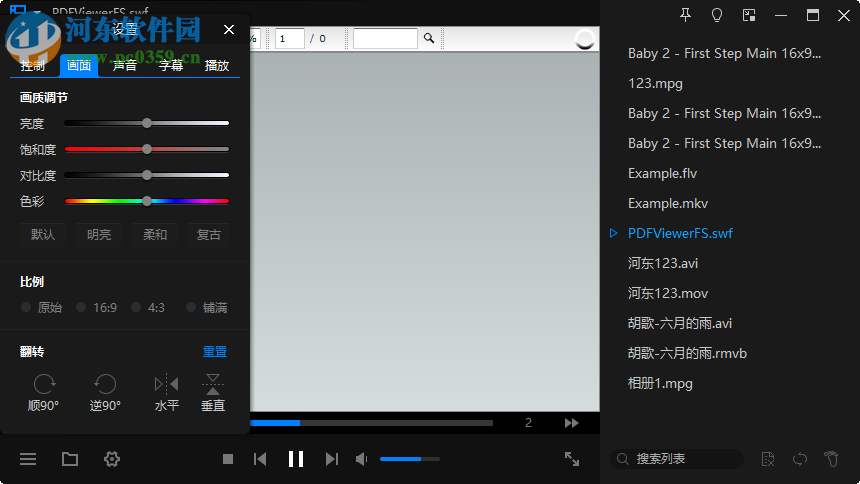Switch to mini mode icon
Screen dimensions: 860x484
[x=749, y=15]
